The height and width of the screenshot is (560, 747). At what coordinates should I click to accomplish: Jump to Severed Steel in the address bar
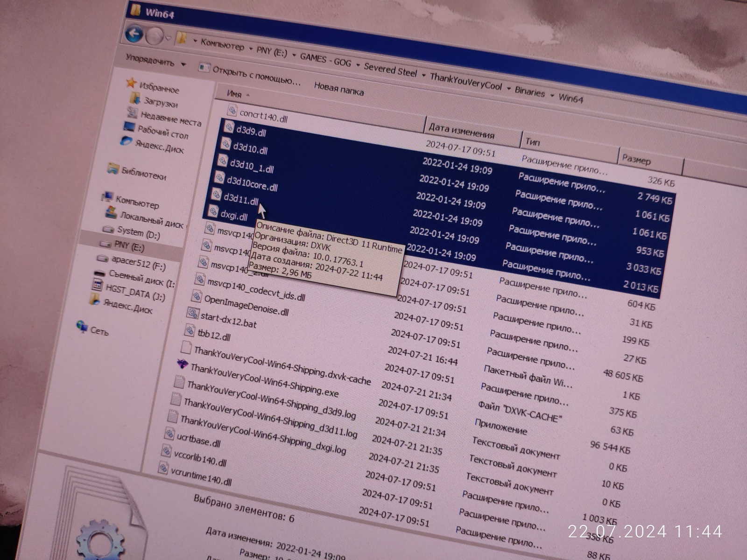390,70
